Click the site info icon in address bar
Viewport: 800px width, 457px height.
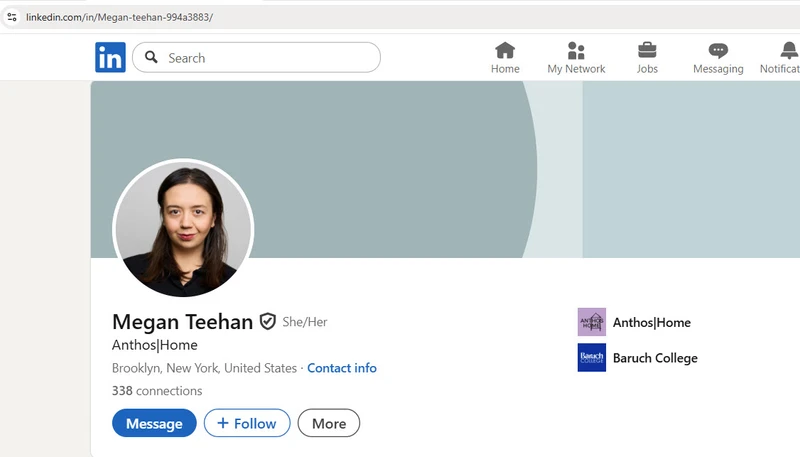[x=12, y=17]
